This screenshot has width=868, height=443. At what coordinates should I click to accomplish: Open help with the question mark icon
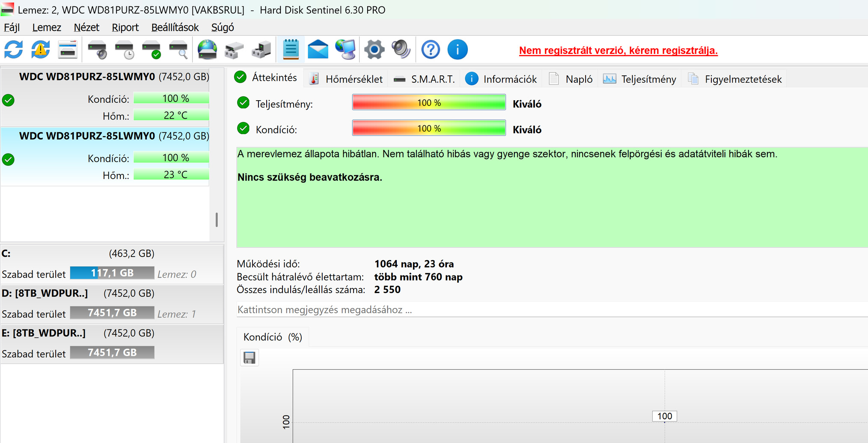click(x=431, y=50)
